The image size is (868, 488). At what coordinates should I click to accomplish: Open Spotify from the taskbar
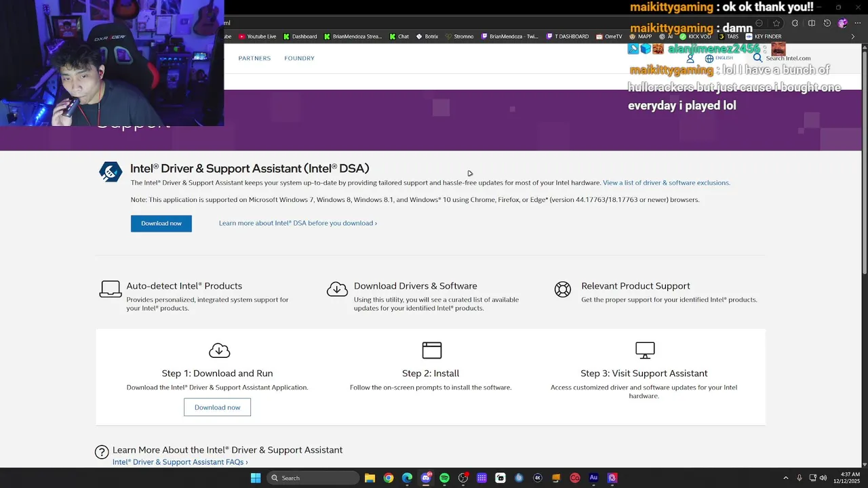pos(444,478)
